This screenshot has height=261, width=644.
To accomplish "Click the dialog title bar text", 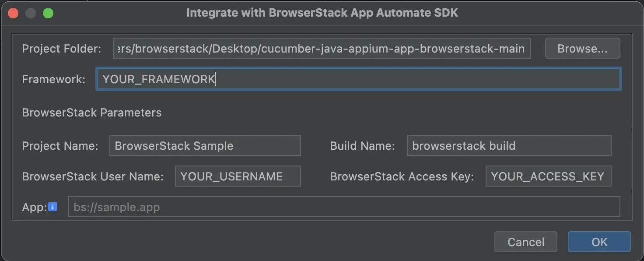I will click(322, 13).
